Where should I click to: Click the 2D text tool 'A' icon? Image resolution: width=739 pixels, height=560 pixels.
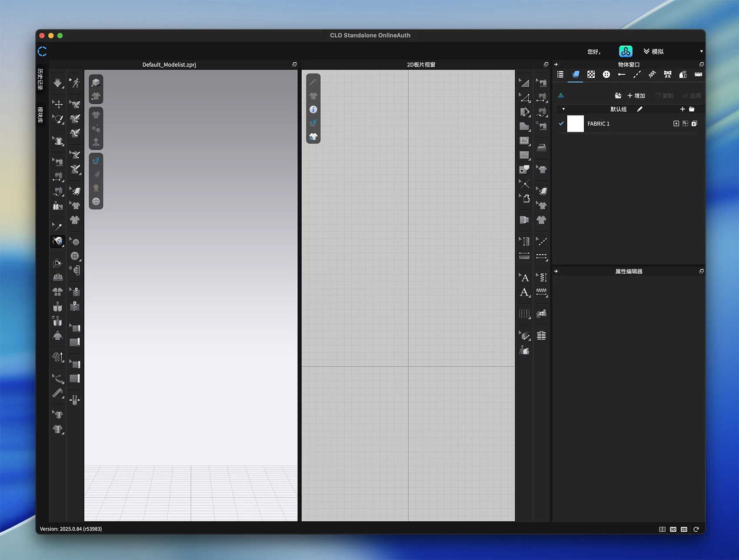coord(525,278)
